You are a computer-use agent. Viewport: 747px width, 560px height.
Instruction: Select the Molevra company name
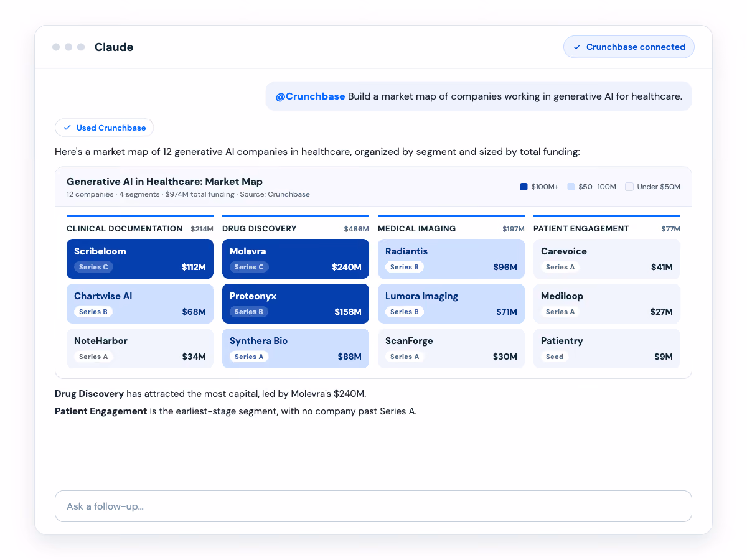(x=248, y=251)
